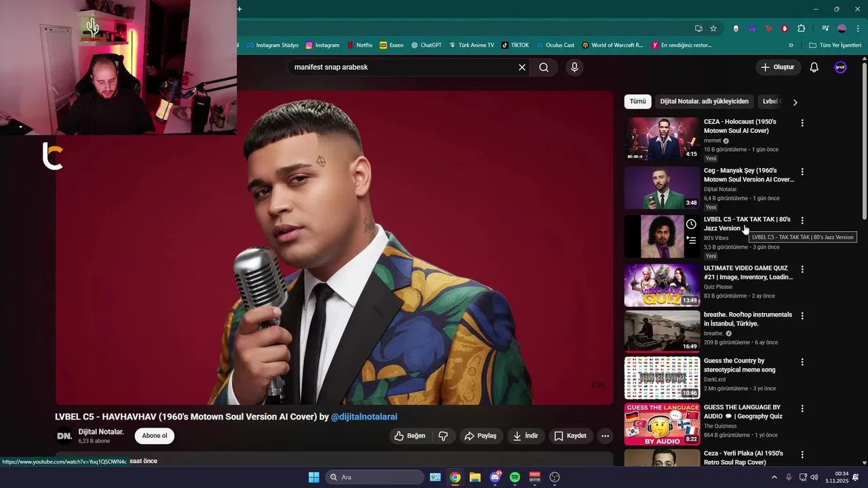Open the Chrome extensions puzzle icon

(x=801, y=28)
